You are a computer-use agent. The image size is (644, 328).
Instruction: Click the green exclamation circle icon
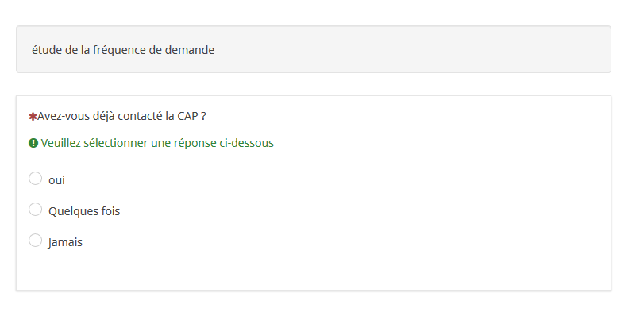click(x=33, y=144)
